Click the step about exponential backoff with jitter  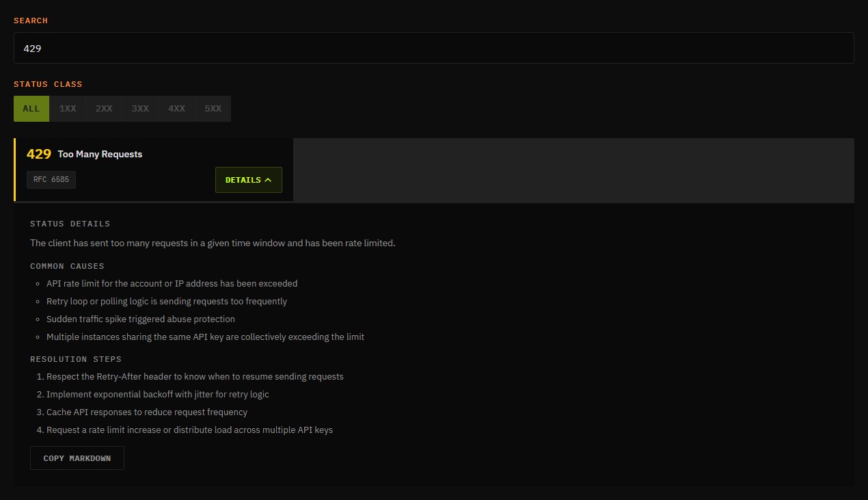(158, 394)
